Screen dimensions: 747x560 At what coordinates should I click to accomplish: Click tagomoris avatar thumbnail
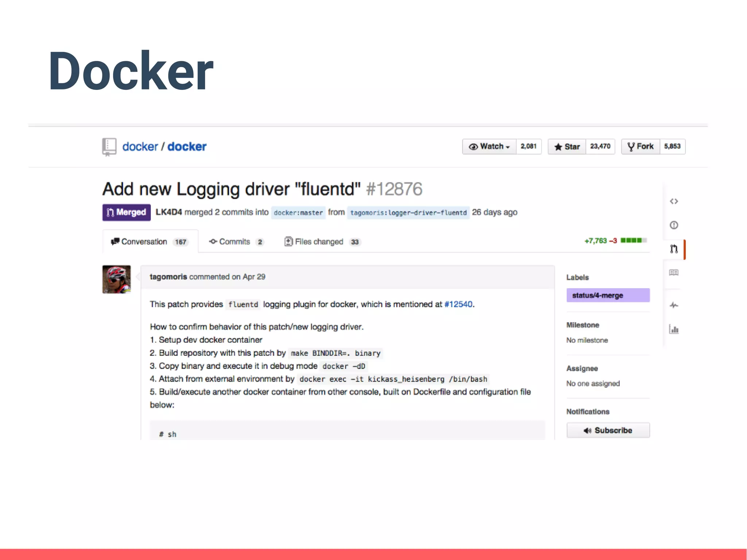point(116,279)
